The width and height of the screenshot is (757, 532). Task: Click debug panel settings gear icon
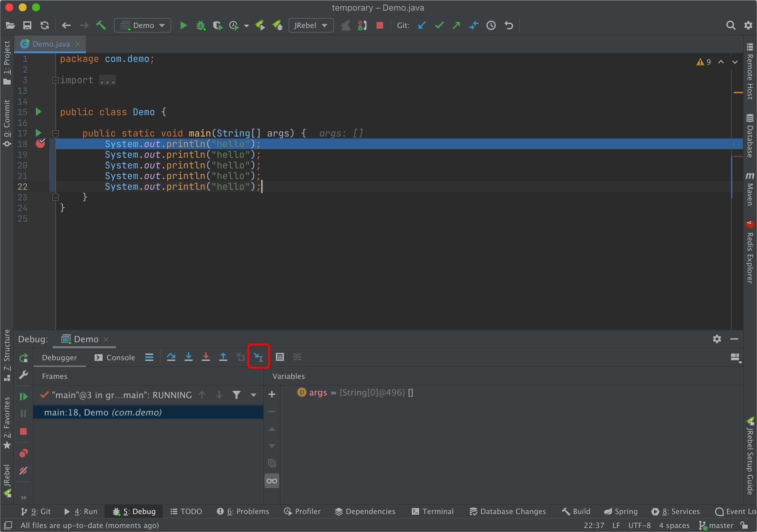click(x=717, y=339)
